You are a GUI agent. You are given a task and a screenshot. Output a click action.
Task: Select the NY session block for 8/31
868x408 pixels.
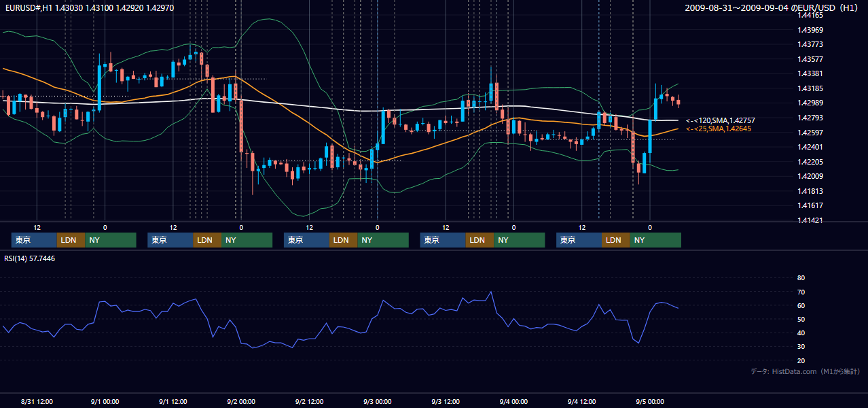point(111,240)
